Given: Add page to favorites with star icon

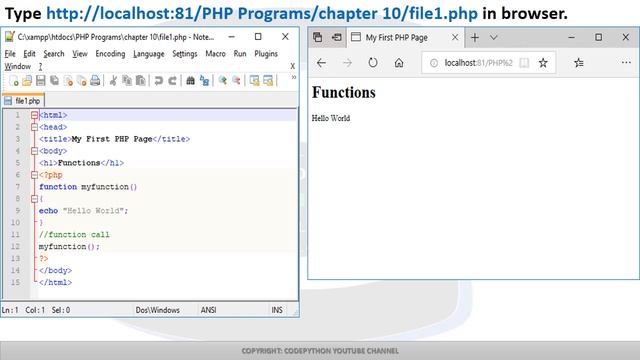Looking at the screenshot, I should click(543, 63).
